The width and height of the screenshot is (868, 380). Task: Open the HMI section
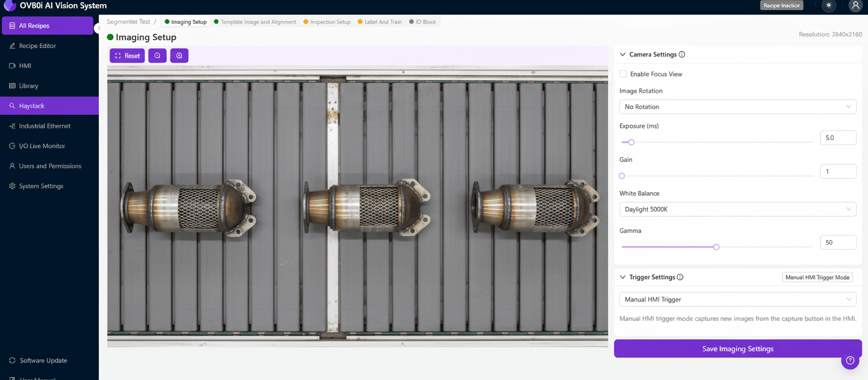point(25,66)
